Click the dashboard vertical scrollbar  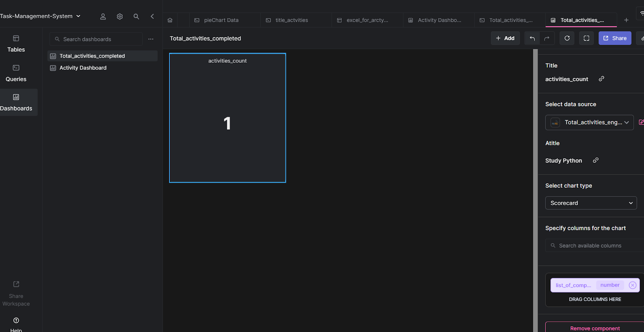[535, 191]
